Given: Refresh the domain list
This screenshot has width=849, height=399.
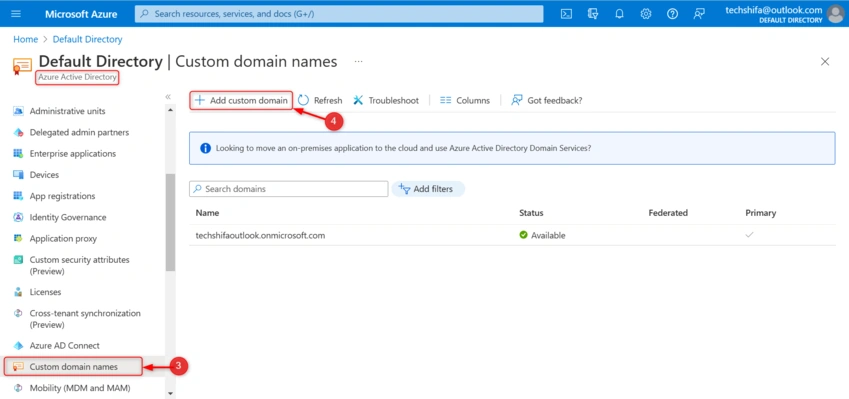Looking at the screenshot, I should coord(320,100).
